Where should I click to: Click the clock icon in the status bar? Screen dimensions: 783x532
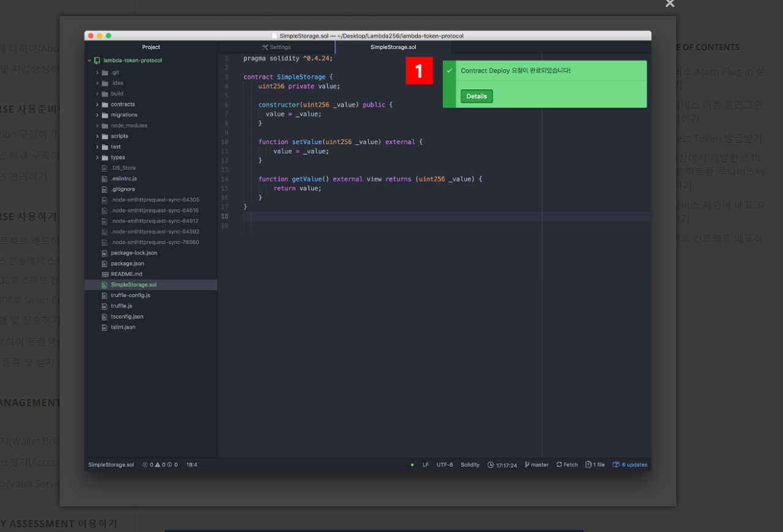tap(491, 465)
